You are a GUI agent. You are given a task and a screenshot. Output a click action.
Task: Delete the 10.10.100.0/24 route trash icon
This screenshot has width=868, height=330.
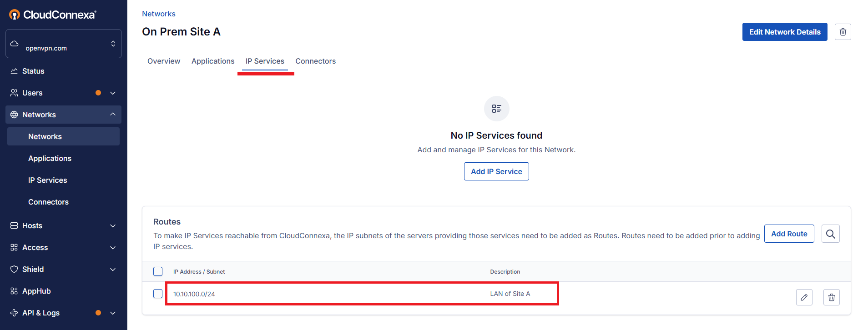tap(831, 297)
